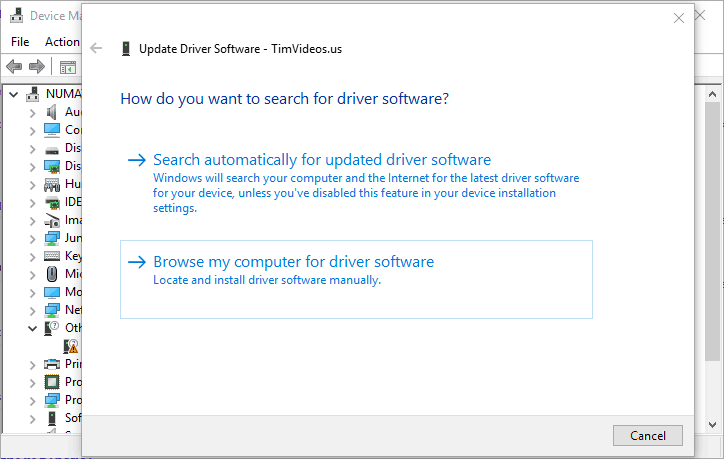
Task: Click the Device Manager title bar icon
Action: coord(17,15)
